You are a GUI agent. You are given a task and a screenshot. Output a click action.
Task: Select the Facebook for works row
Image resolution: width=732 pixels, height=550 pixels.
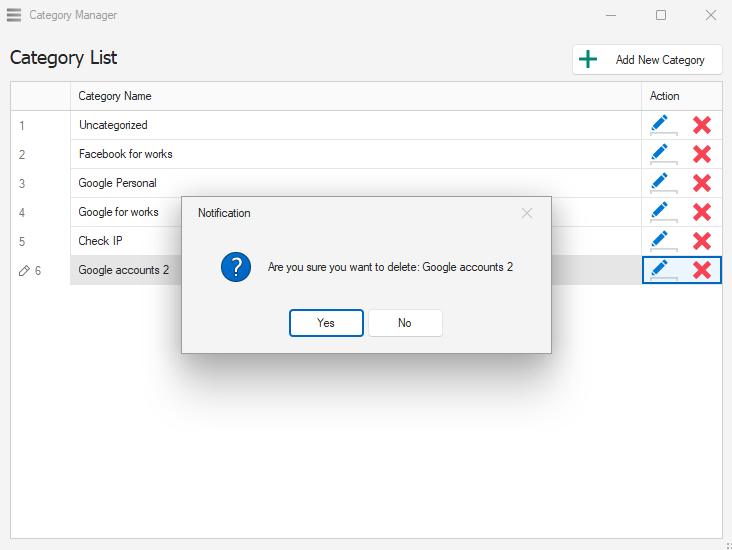tap(126, 154)
